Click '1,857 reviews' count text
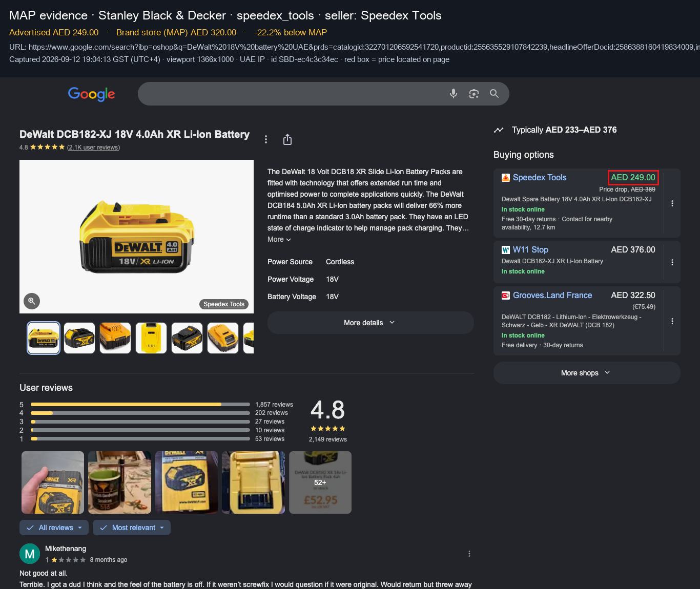This screenshot has width=700, height=589. click(x=274, y=405)
